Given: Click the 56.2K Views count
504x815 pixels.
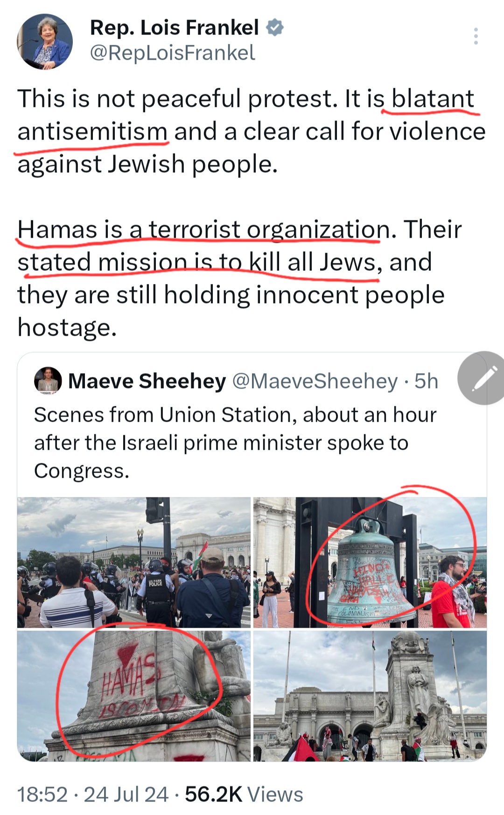Looking at the screenshot, I should (244, 794).
